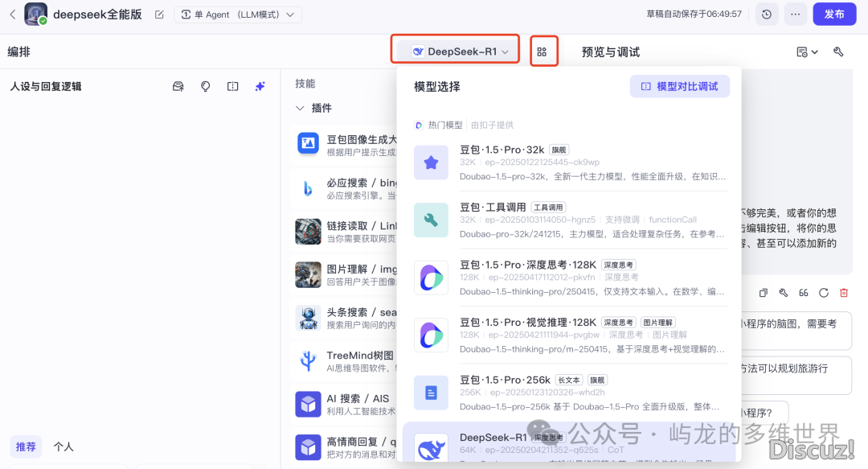Click the 草稿自动保存于06:49:57 status text

pyautogui.click(x=694, y=14)
